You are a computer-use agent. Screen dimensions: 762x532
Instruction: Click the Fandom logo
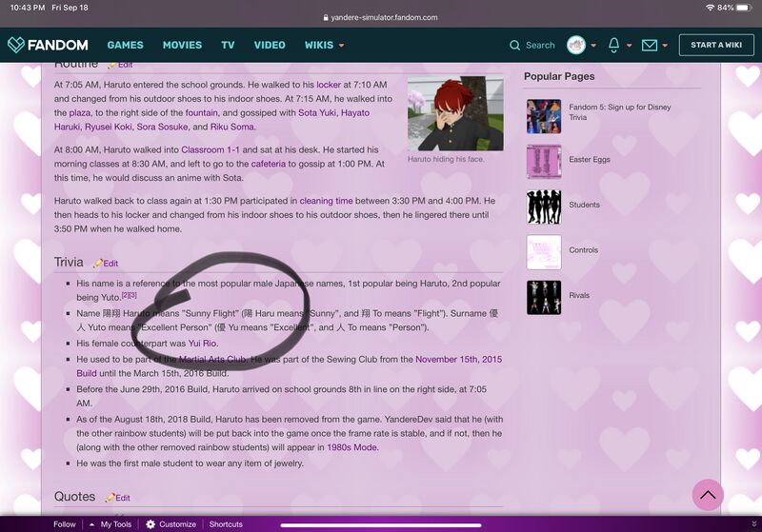(48, 45)
